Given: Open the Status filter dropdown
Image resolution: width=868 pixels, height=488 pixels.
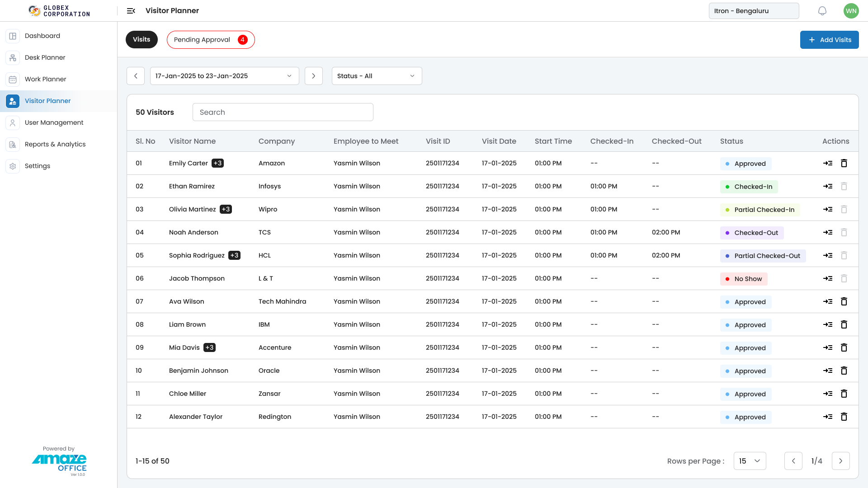Looking at the screenshot, I should coord(377,76).
